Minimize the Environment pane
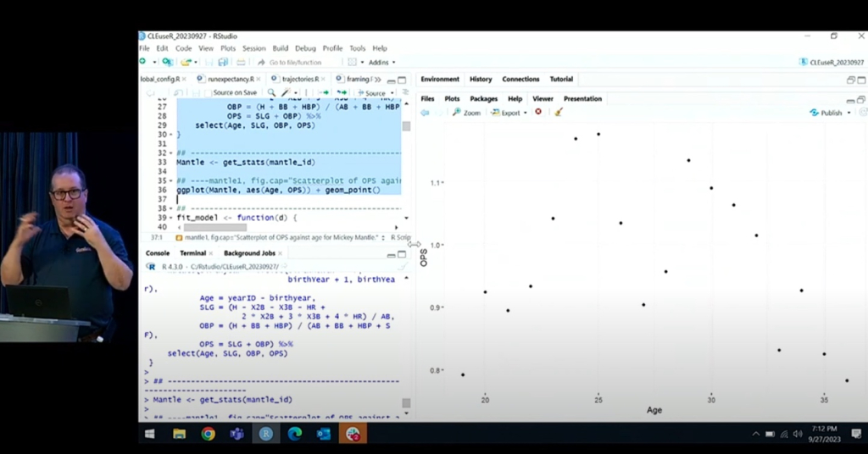 point(851,80)
